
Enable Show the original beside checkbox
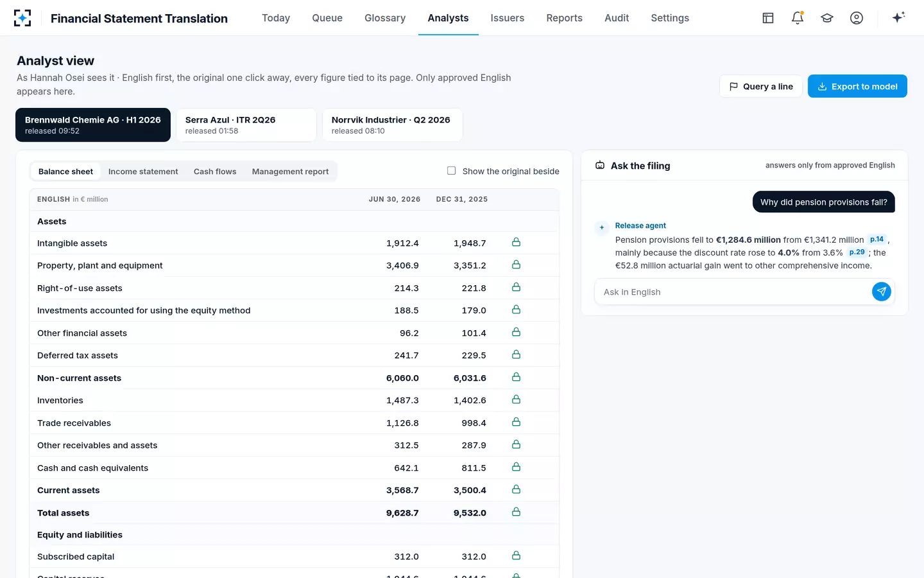(x=451, y=171)
